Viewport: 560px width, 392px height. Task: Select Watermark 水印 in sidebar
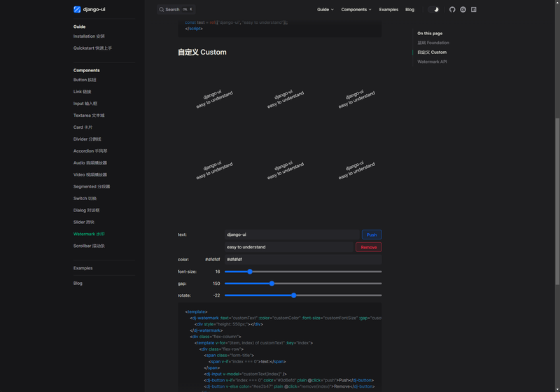(89, 234)
